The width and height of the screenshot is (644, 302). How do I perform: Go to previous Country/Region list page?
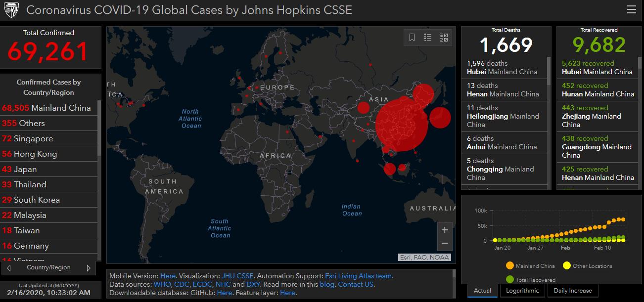coord(9,268)
